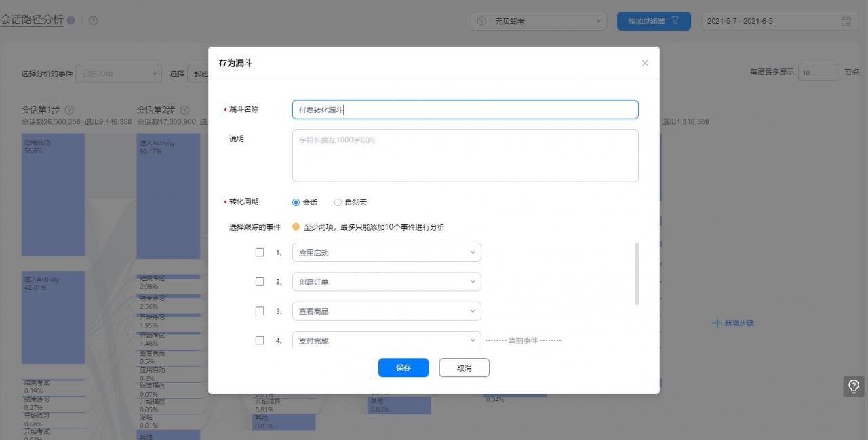868x440 pixels.
Task: Select the 自然天 conversion period option
Action: (x=338, y=202)
